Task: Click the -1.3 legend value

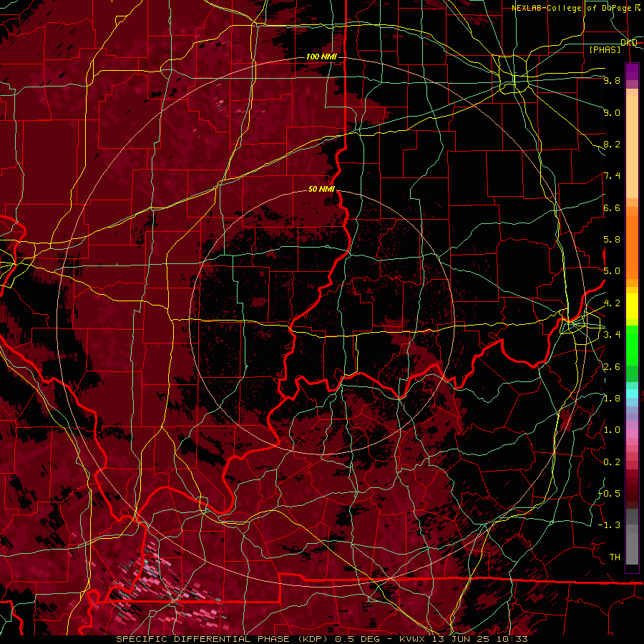Action: (x=609, y=525)
